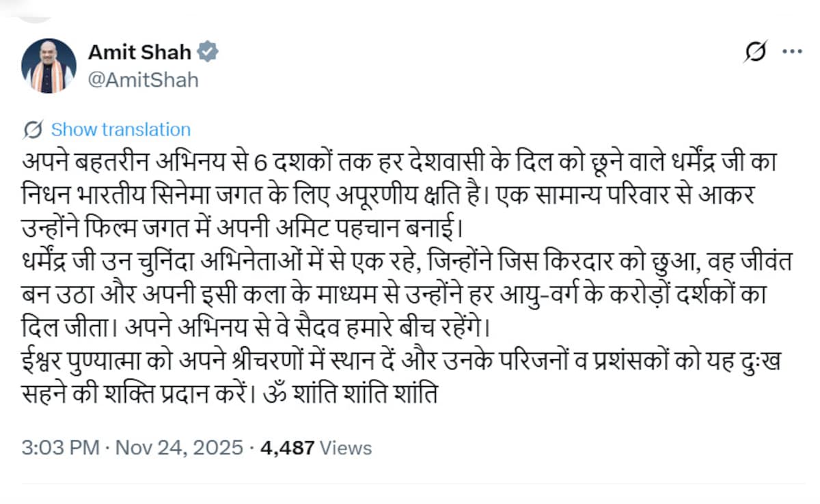Expand post options from the top-right dots
The width and height of the screenshot is (820, 504).
point(793,51)
